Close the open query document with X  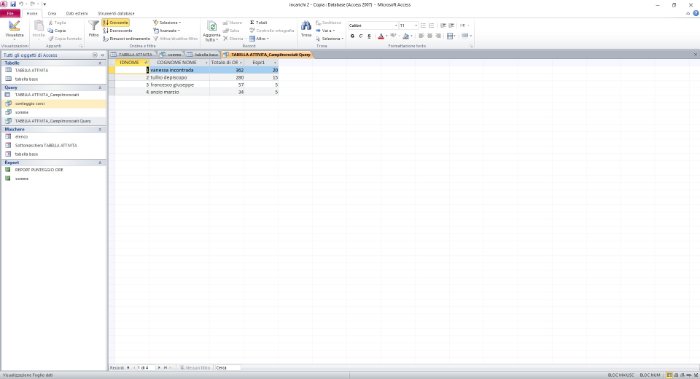click(695, 54)
